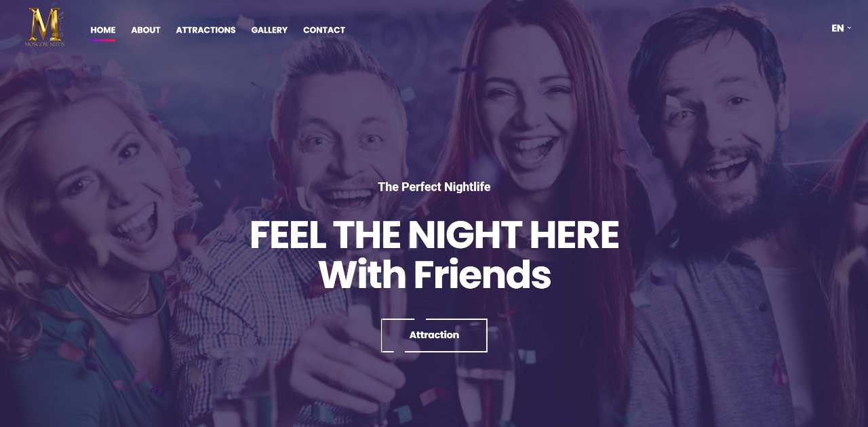Open the ATTRACTIONS navigation link
This screenshot has width=868, height=427.
(x=205, y=30)
